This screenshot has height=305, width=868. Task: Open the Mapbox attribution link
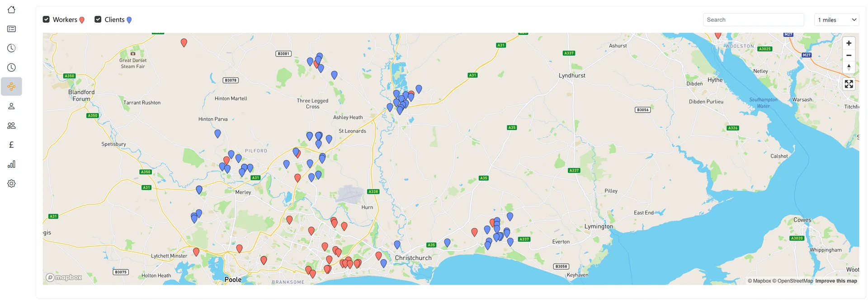click(x=759, y=281)
